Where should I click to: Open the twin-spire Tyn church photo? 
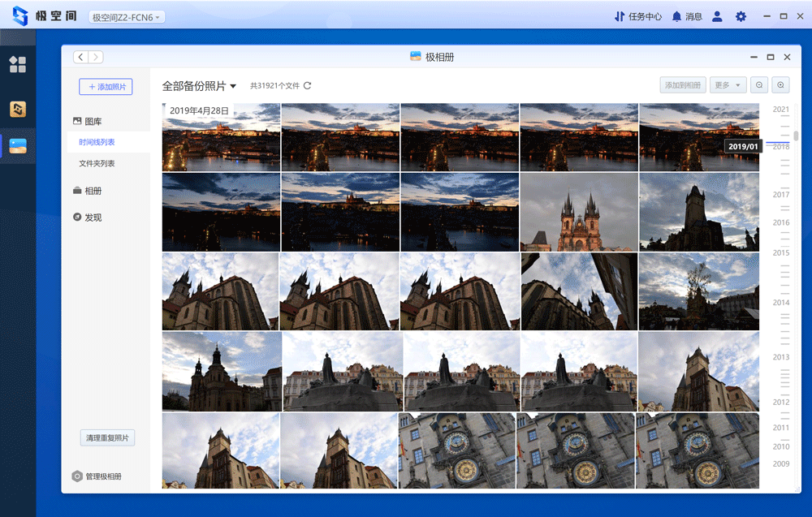[x=579, y=212]
